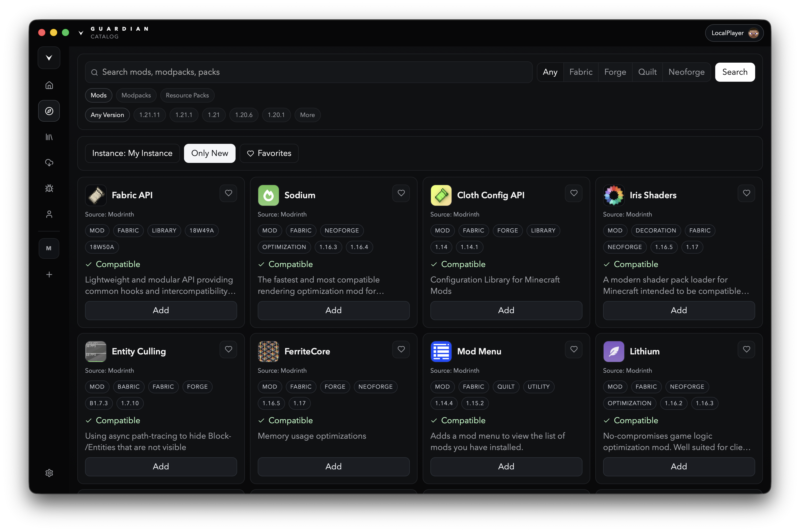800x532 pixels.
Task: Click the FerriteCore mod icon
Action: (x=268, y=352)
